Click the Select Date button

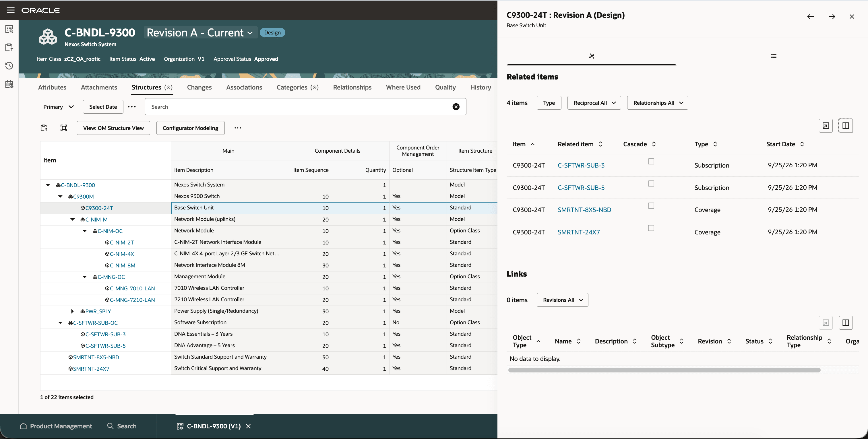pos(103,107)
